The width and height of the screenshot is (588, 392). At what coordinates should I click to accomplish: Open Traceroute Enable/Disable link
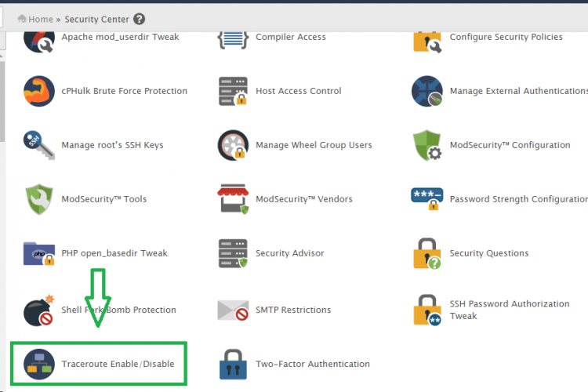point(118,364)
